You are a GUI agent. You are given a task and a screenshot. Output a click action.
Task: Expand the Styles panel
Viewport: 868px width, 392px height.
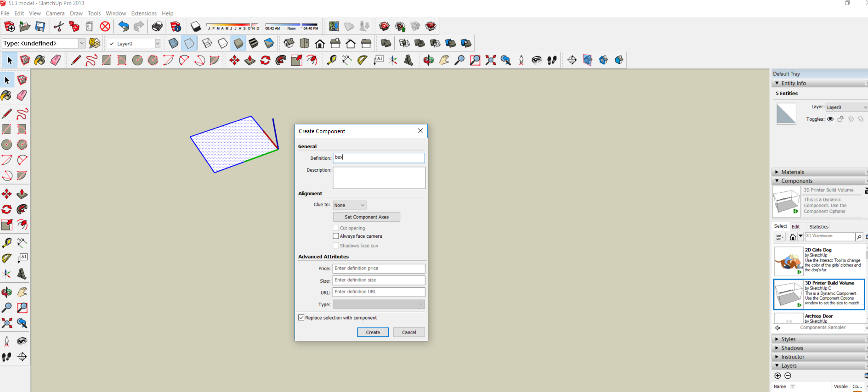pyautogui.click(x=819, y=339)
